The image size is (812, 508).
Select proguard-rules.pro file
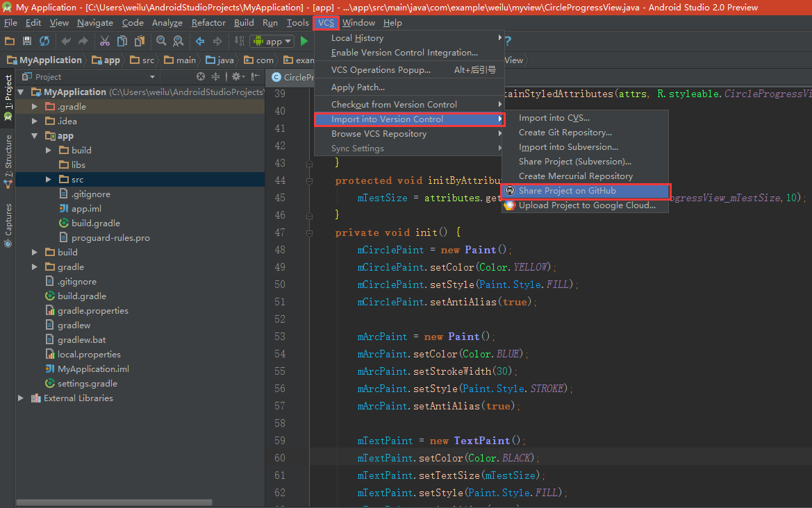[105, 238]
